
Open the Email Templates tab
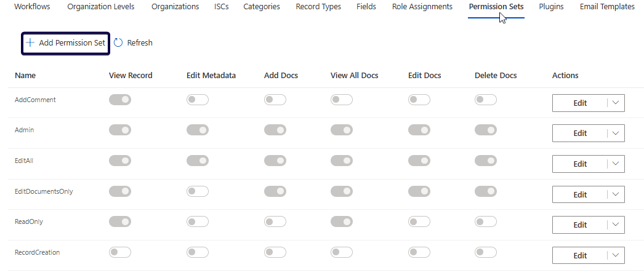(607, 7)
